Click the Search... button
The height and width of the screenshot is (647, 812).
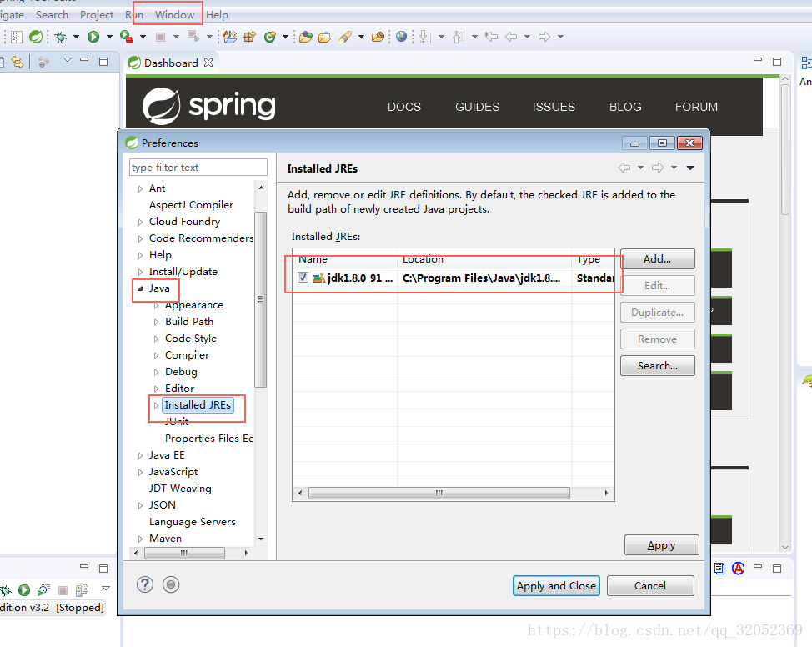pos(658,366)
